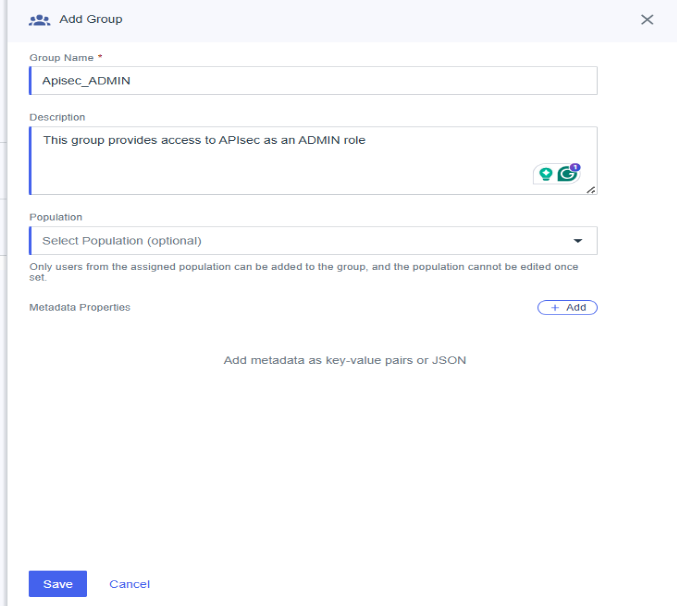Click the Select Population placeholder text

coord(122,241)
